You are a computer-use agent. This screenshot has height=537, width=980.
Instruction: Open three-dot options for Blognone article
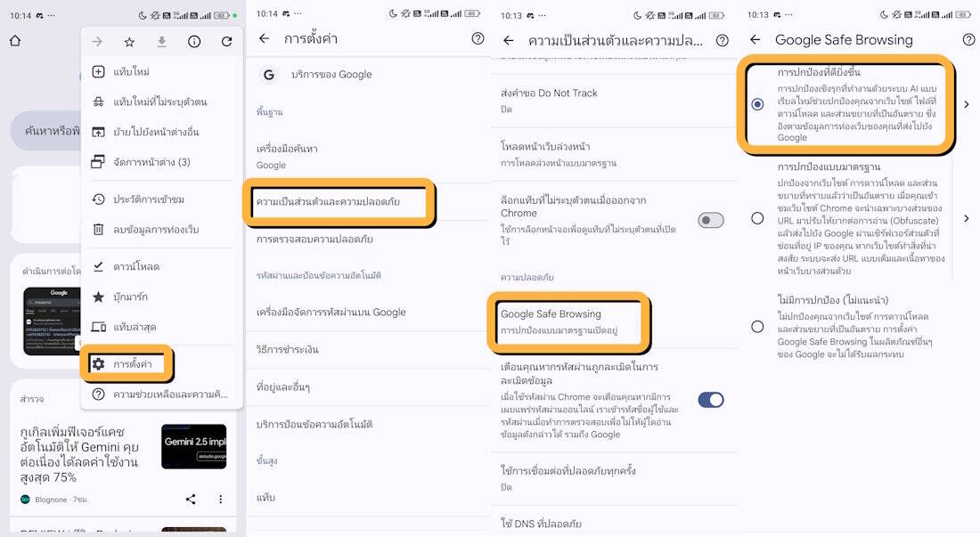pos(221,499)
